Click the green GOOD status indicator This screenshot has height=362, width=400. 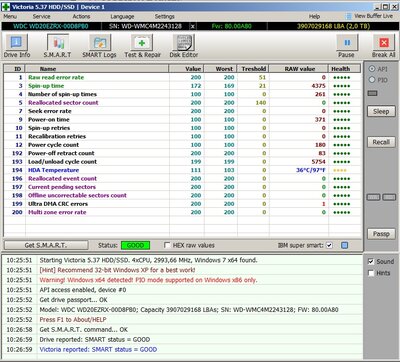coord(135,245)
